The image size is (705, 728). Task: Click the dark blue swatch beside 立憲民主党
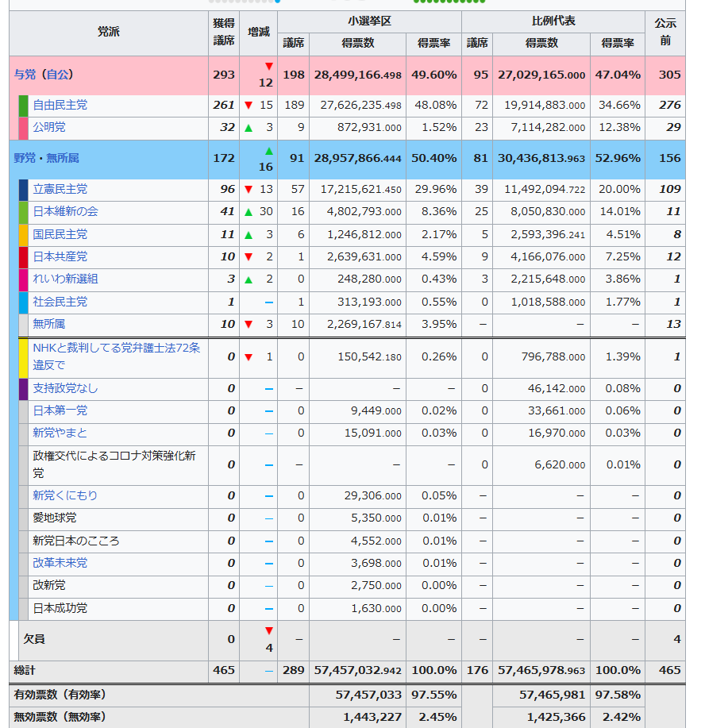coord(23,191)
